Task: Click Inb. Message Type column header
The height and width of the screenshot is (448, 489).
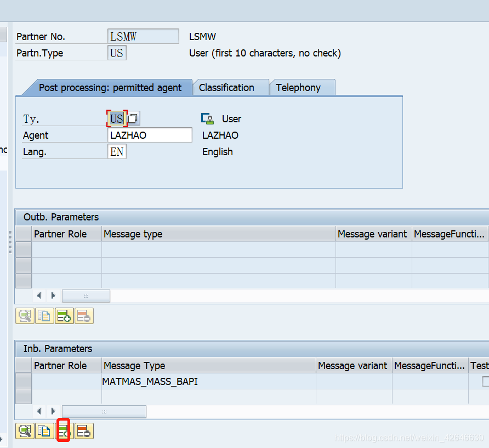Action: pos(209,366)
